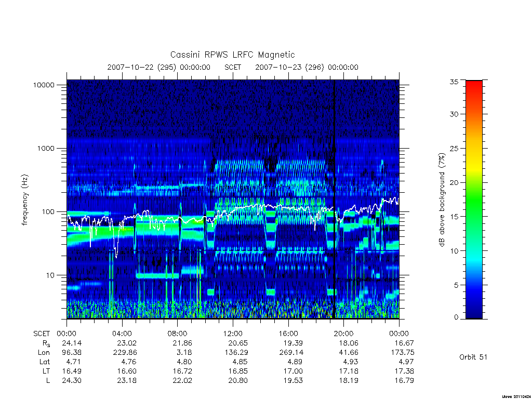Click the L value '19.53'
Screen dimensions: 532x399
coord(293,381)
